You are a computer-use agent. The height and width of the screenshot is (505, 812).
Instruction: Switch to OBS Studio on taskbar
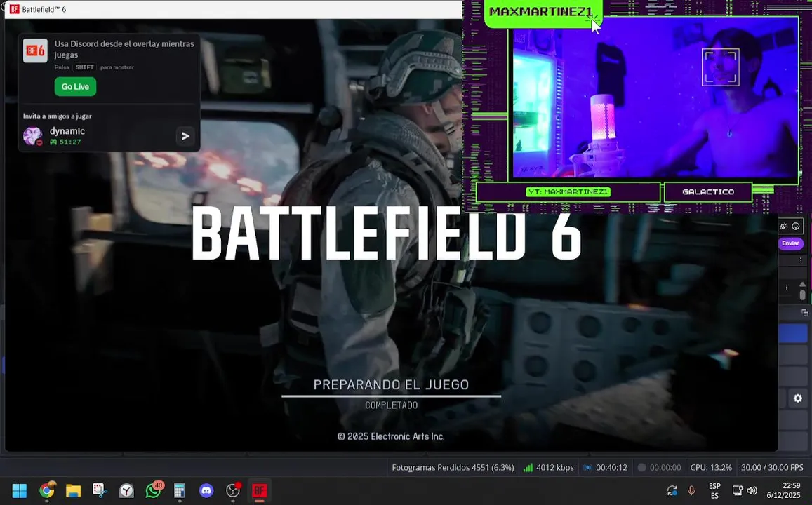point(233,490)
